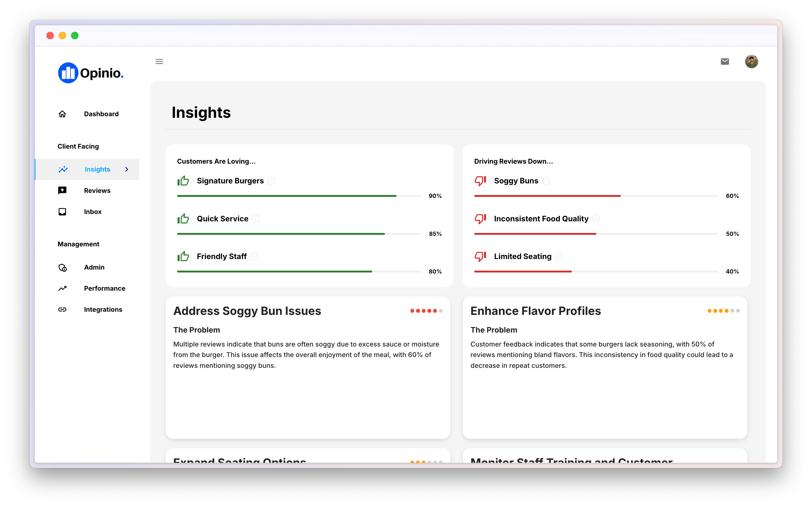Click the Dashboard home icon
Screen dimensions: 812x507
62,114
